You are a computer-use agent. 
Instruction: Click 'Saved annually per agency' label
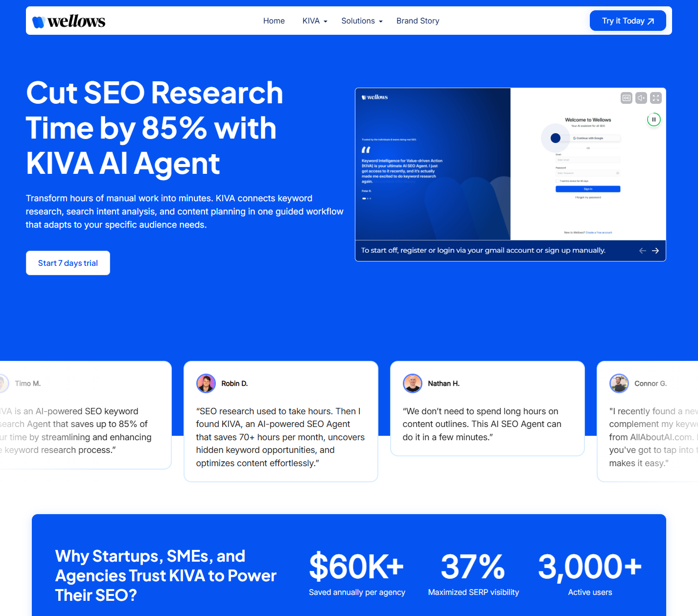[357, 592]
